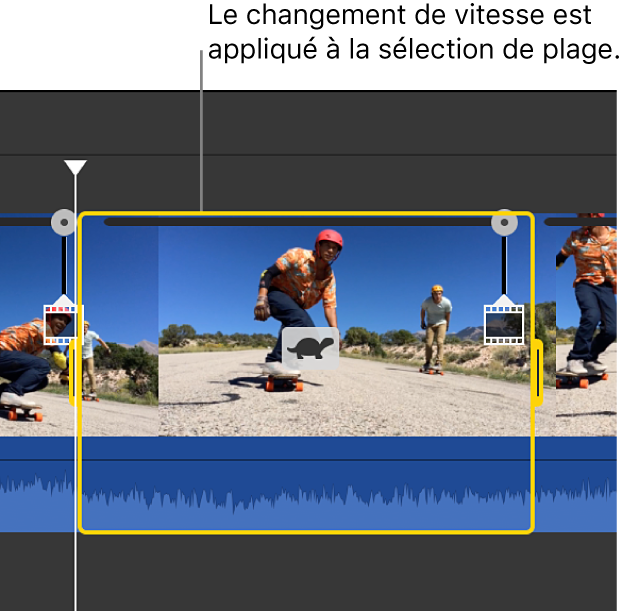Click the turtle slow-motion speed icon
Image resolution: width=622 pixels, height=614 pixels.
click(x=310, y=348)
